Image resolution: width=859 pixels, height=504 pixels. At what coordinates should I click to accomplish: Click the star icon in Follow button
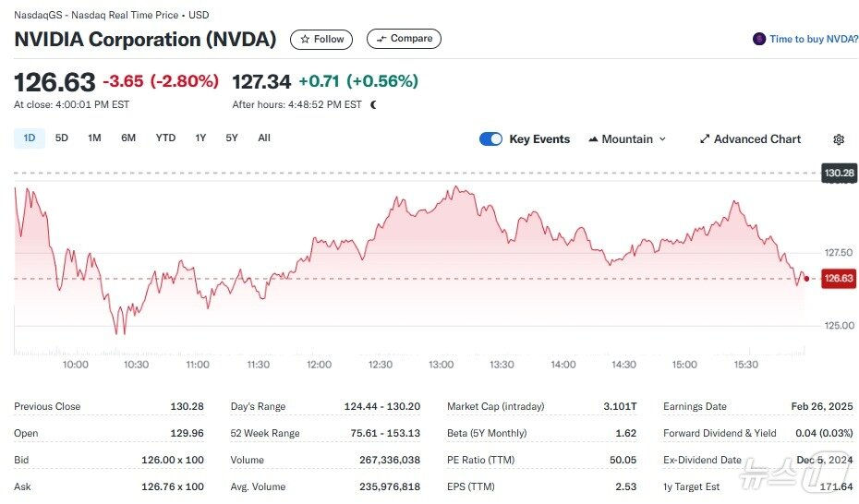[x=305, y=39]
